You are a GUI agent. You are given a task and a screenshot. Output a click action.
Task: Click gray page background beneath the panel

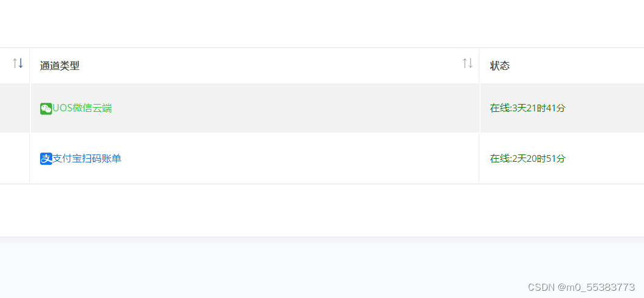263,267
